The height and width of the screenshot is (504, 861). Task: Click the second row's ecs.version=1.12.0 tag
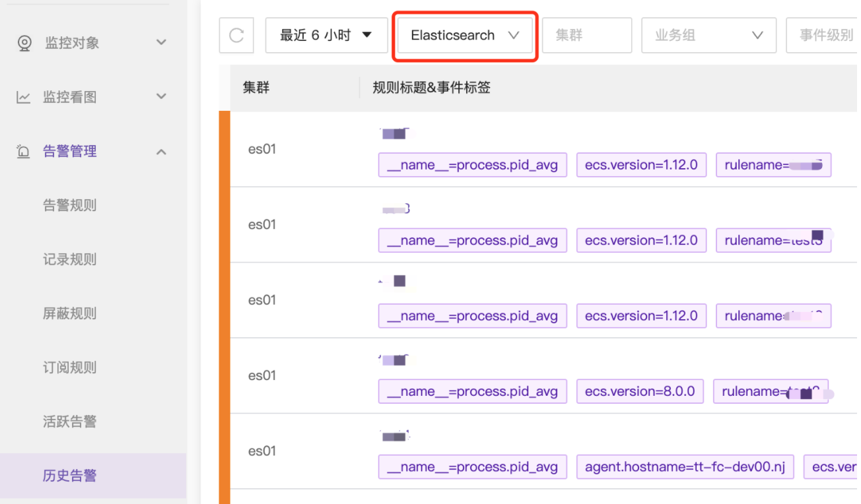[641, 241]
